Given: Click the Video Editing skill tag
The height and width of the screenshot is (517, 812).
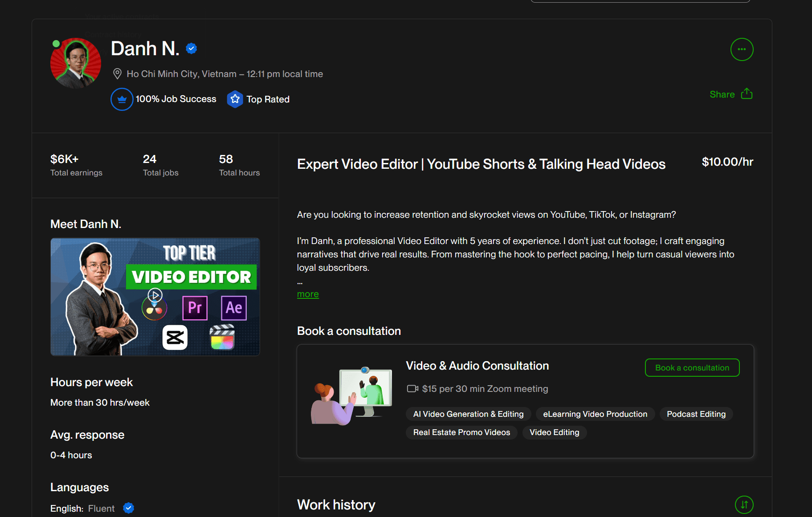Looking at the screenshot, I should 554,432.
